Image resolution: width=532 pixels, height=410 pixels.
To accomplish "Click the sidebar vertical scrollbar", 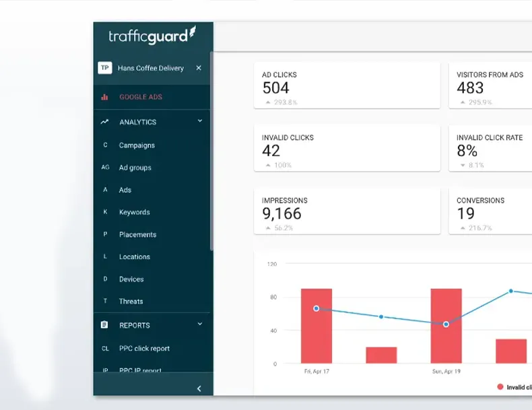I will coord(211,151).
